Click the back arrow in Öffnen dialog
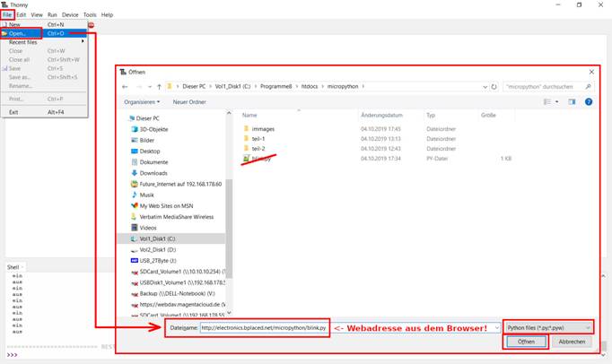The image size is (612, 364). 128,87
